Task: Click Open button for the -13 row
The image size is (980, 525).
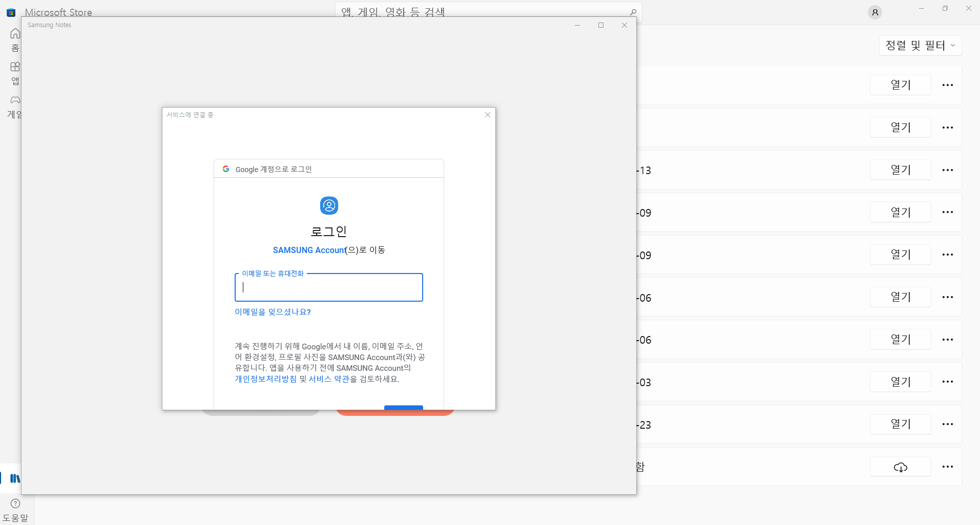Action: pyautogui.click(x=900, y=170)
